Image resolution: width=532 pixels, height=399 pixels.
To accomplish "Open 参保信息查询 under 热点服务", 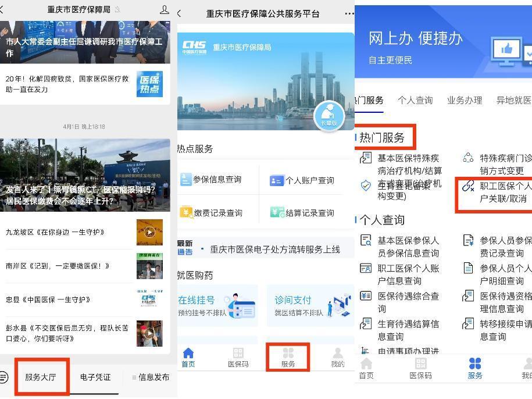I will (x=211, y=180).
